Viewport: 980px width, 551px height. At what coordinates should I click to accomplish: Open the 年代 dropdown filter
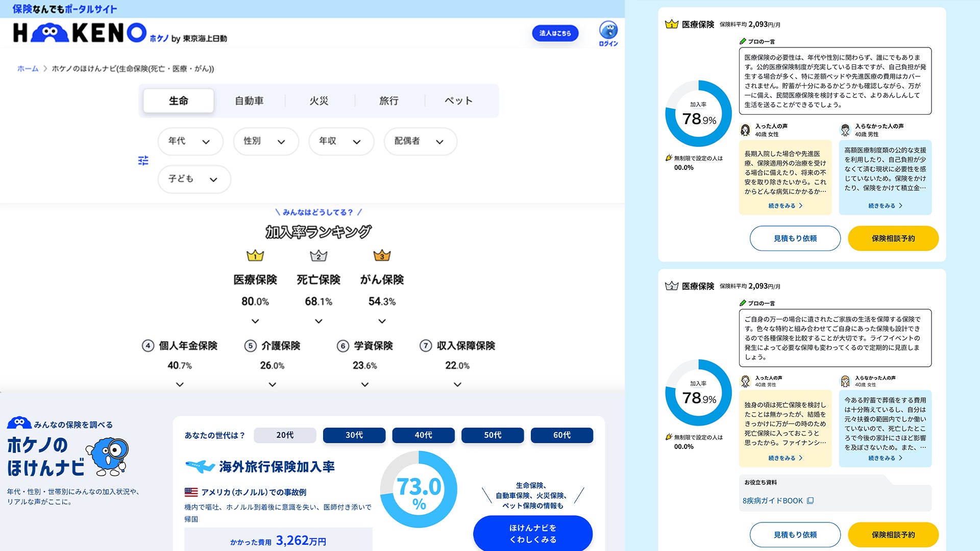190,141
